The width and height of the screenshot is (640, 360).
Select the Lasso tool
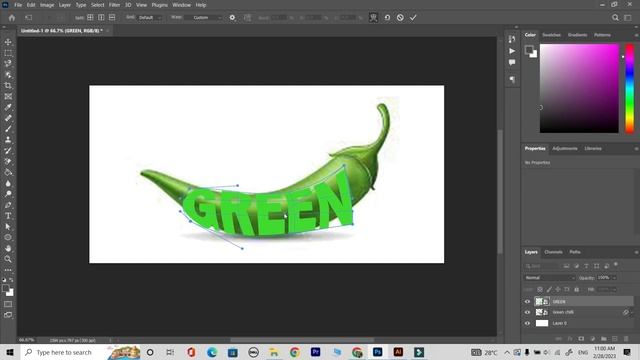[8, 64]
